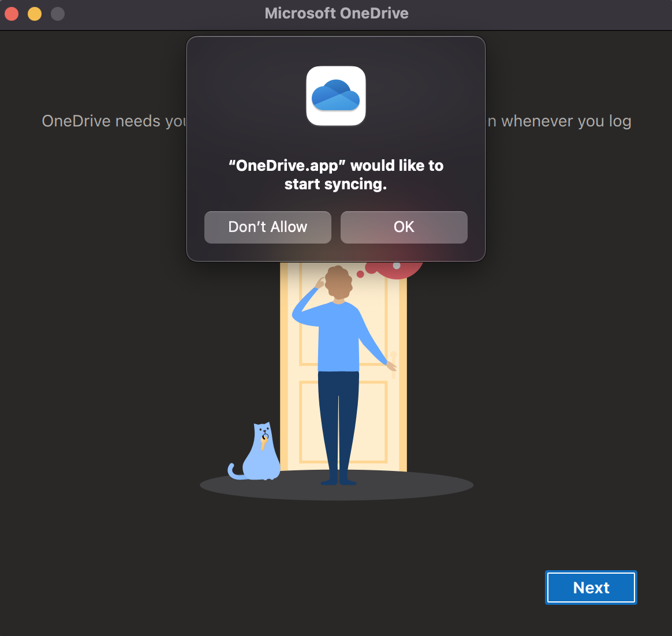Click OK to allow OneDrive syncing
The image size is (672, 636).
pyautogui.click(x=404, y=227)
